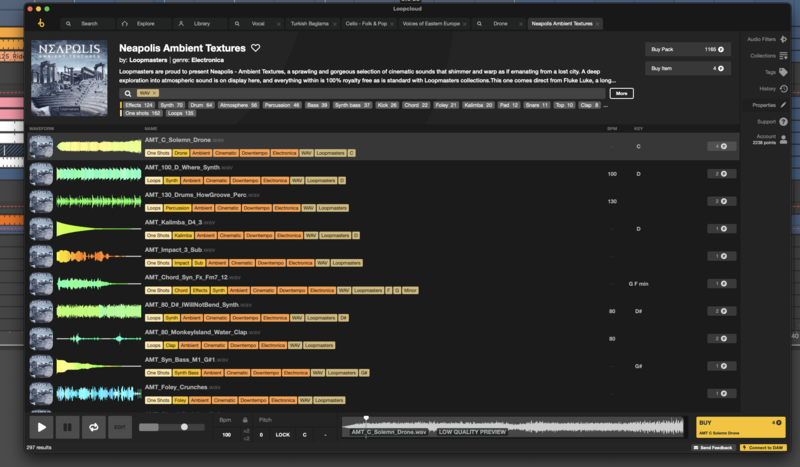Click the yellow BUY AMT C Solemn Drone button
Image resolution: width=800 pixels, height=467 pixels.
pyautogui.click(x=740, y=427)
